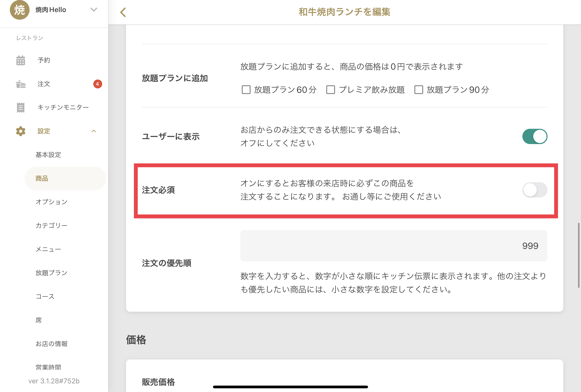Open the 放題プラン submenu item
The image size is (581, 392).
coord(51,273)
